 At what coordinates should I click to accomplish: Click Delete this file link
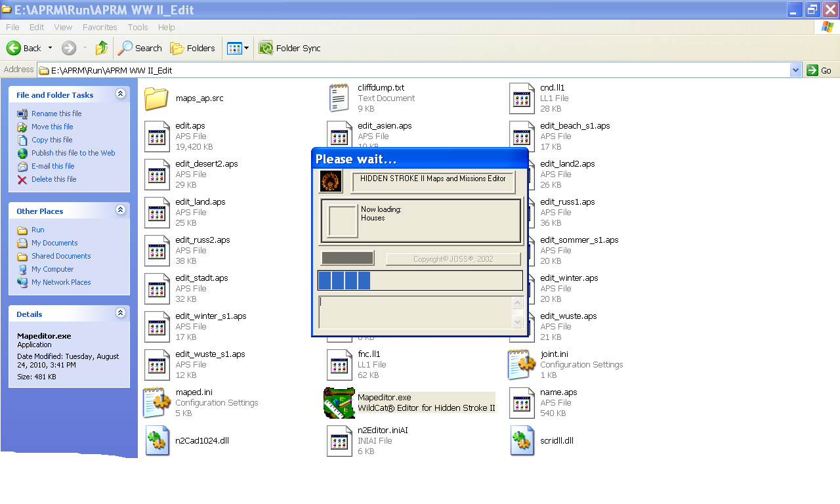(54, 179)
